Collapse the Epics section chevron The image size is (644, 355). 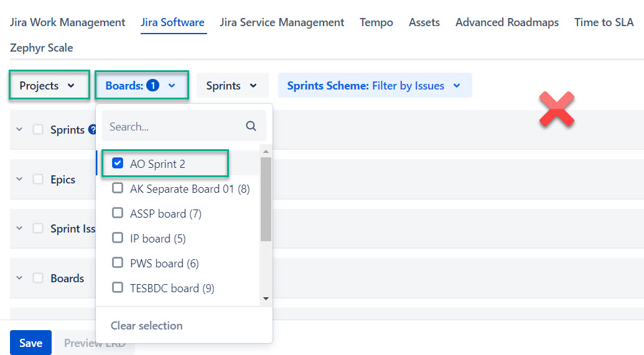coord(19,180)
